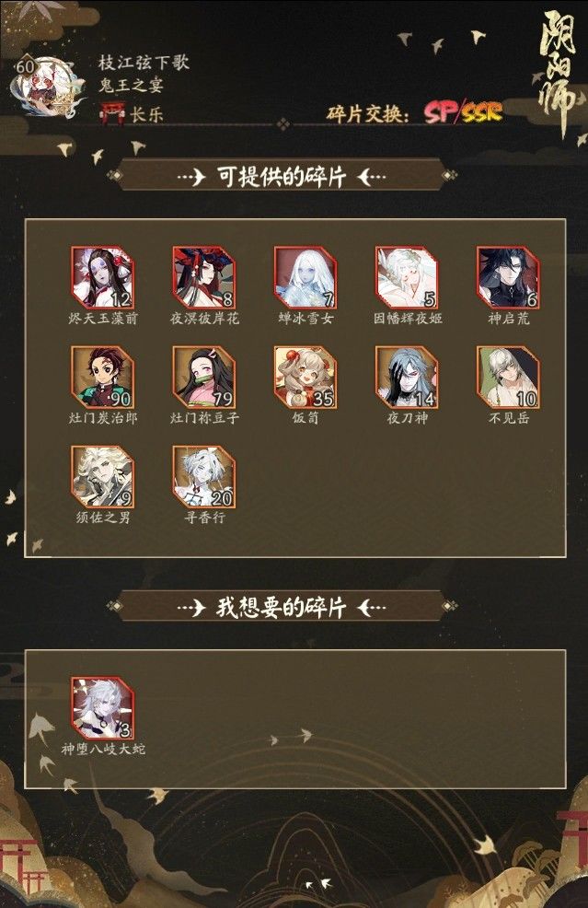
Task: Choose the 因幡辉夜姬 shard icon
Action: pos(407,278)
